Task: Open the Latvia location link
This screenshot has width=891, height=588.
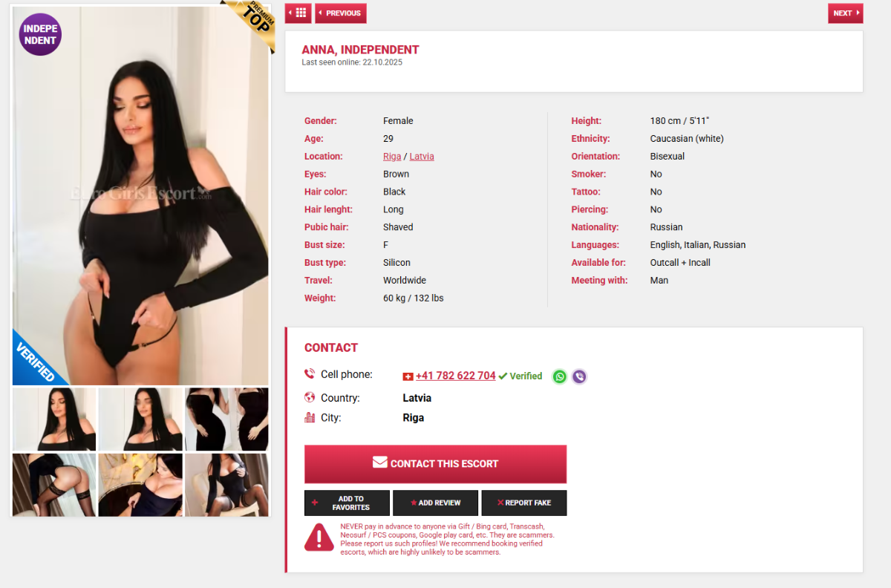Action: coord(422,157)
